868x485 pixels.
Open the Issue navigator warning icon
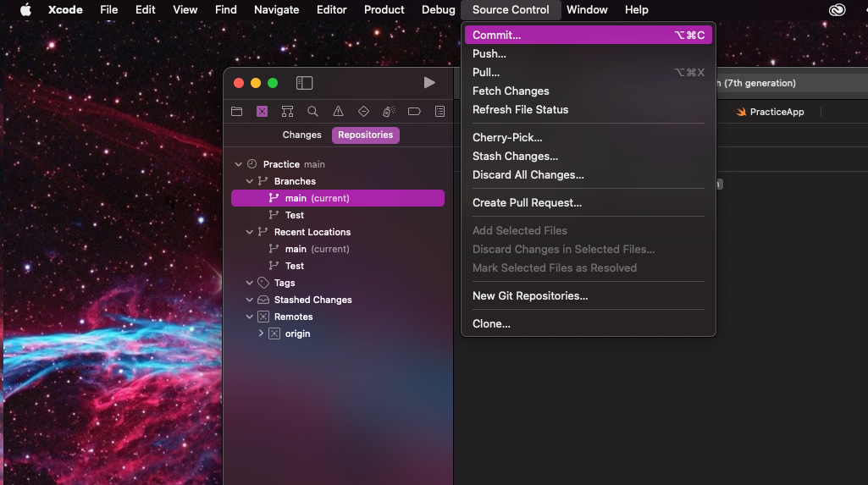(338, 111)
